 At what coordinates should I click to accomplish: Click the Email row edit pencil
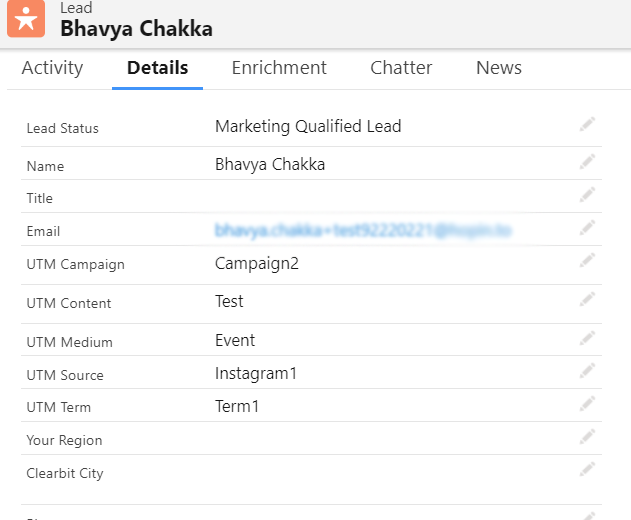tap(587, 228)
